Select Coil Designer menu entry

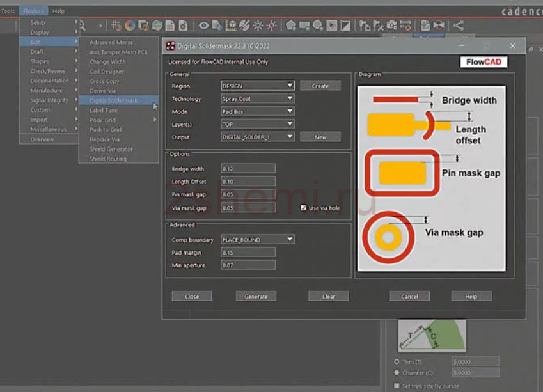tap(119, 72)
